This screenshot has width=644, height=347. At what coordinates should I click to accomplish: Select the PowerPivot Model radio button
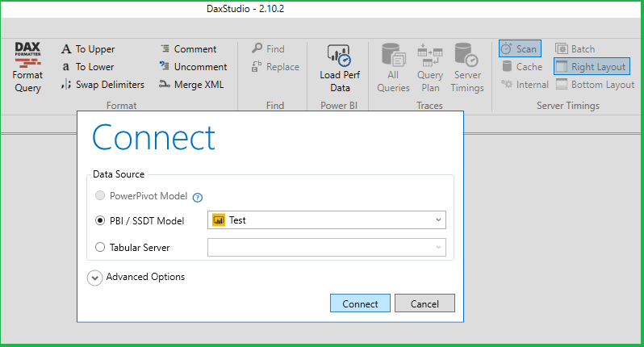(x=100, y=195)
